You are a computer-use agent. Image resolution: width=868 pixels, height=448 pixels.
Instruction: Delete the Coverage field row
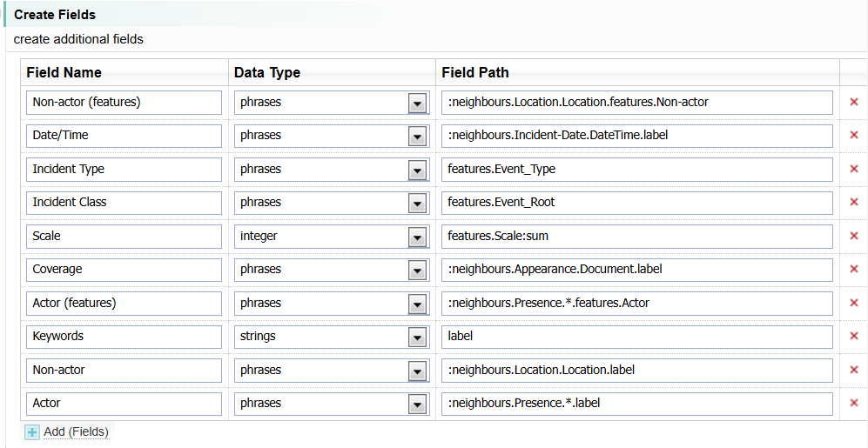tap(853, 270)
